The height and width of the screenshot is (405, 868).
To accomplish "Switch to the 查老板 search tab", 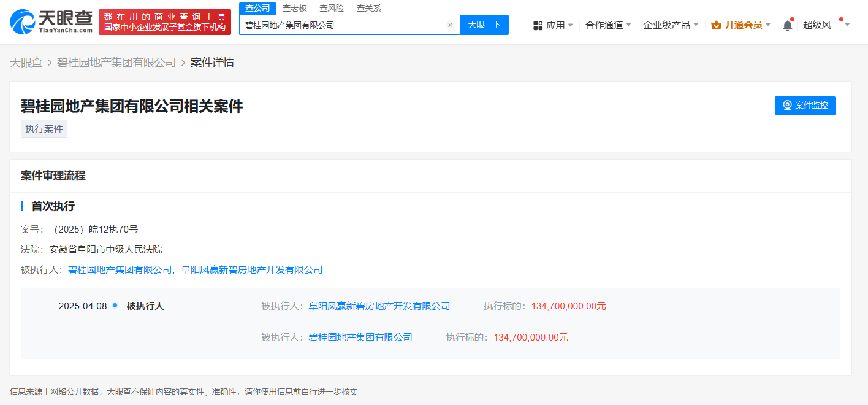I will (294, 8).
